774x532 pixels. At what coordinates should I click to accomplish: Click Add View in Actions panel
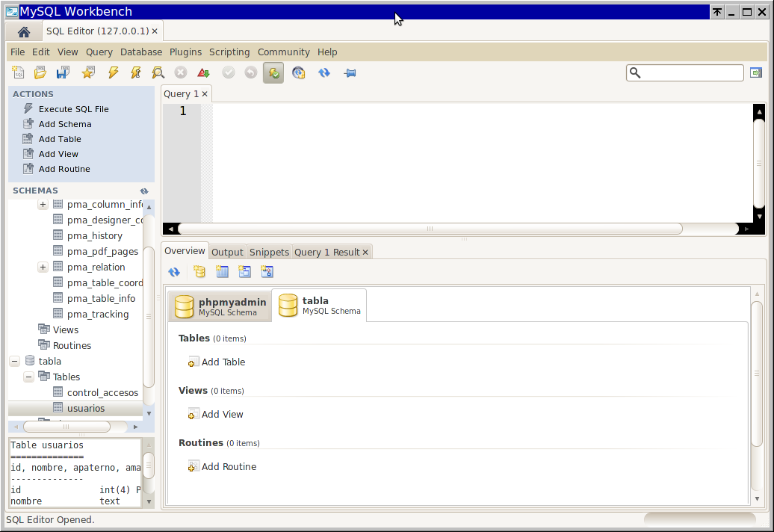click(58, 154)
